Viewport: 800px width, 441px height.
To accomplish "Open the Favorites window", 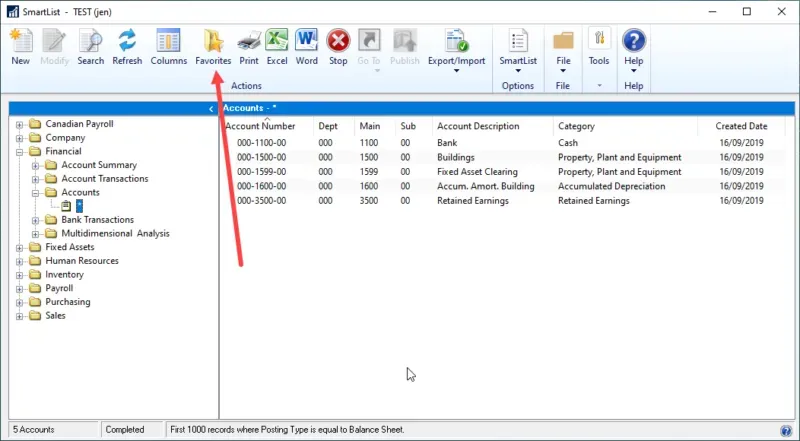I will click(x=213, y=47).
